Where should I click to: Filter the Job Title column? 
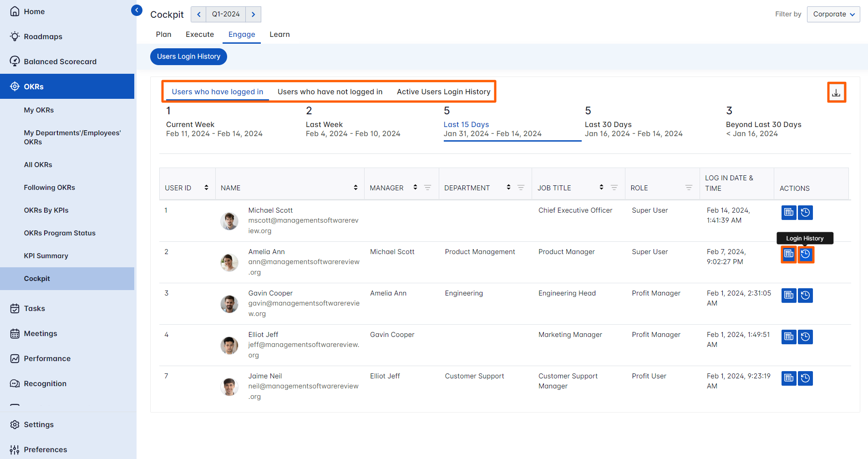coord(614,188)
